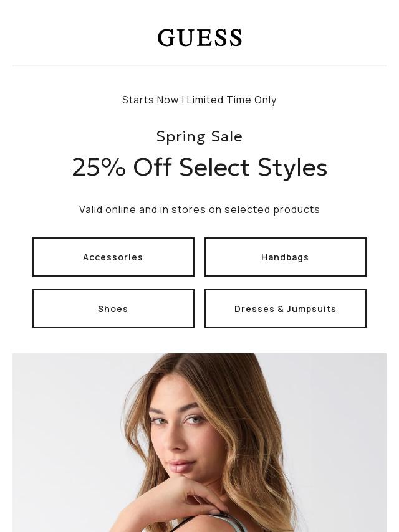Click the Spring Sale heading
Image resolution: width=399 pixels, height=532 pixels.
(199, 136)
